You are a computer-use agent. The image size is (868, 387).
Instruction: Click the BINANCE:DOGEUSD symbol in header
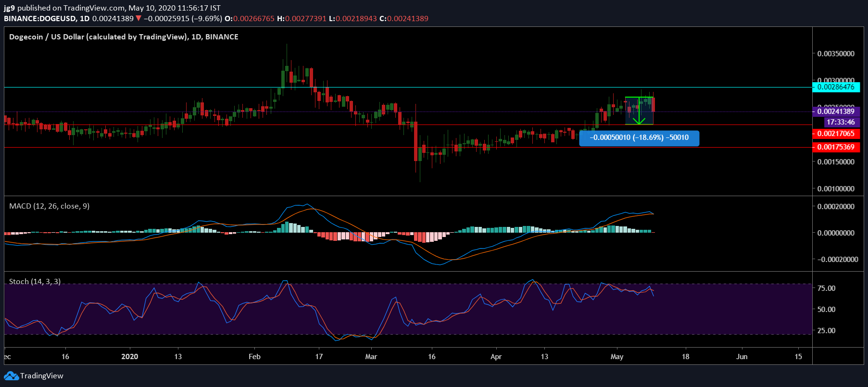tap(41, 19)
